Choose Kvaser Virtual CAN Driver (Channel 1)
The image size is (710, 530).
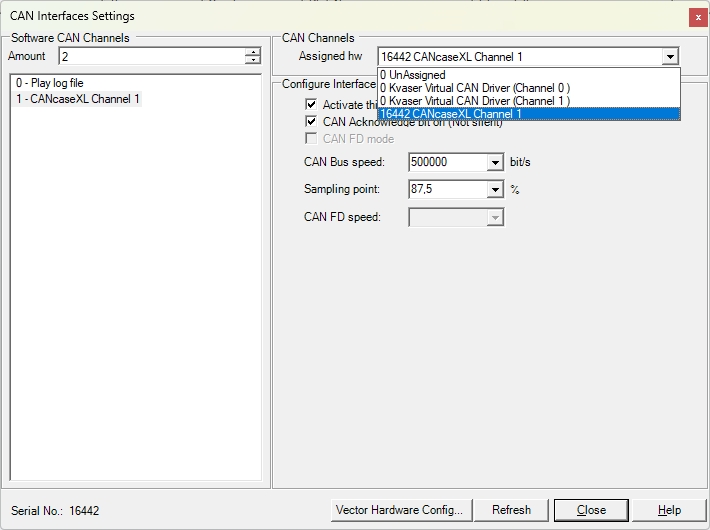coord(528,101)
